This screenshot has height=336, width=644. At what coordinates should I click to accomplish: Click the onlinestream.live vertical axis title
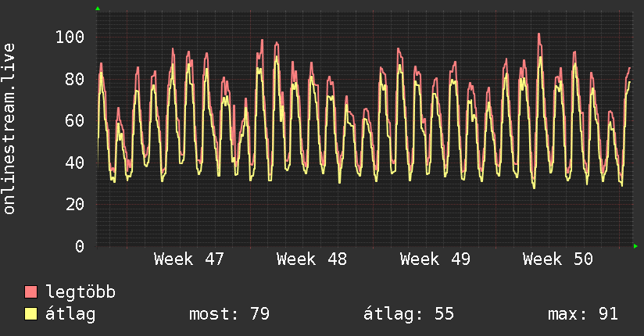point(9,129)
